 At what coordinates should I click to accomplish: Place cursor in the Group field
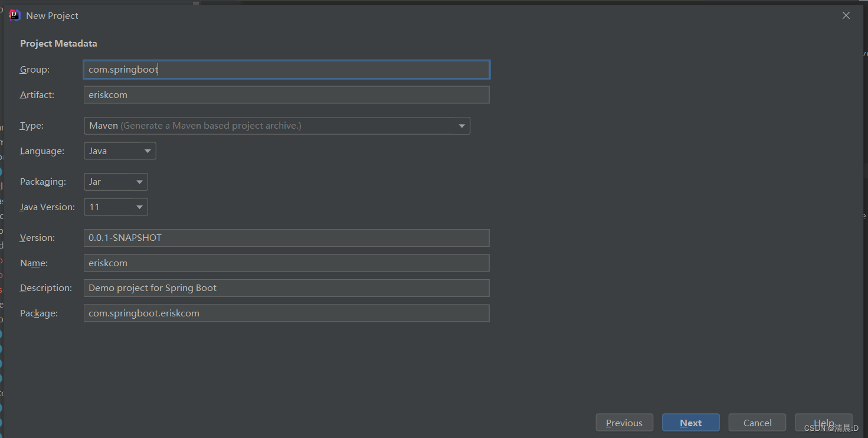point(286,69)
